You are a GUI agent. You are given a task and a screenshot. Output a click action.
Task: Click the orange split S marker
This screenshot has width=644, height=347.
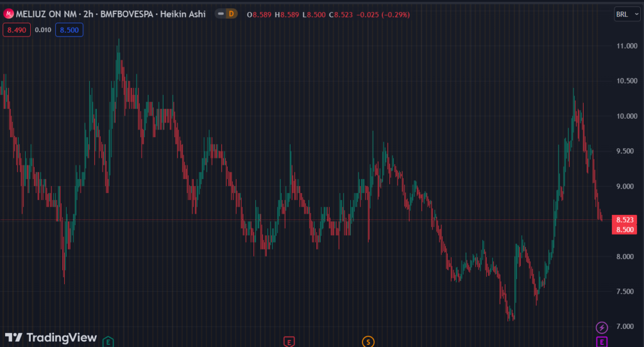click(368, 342)
